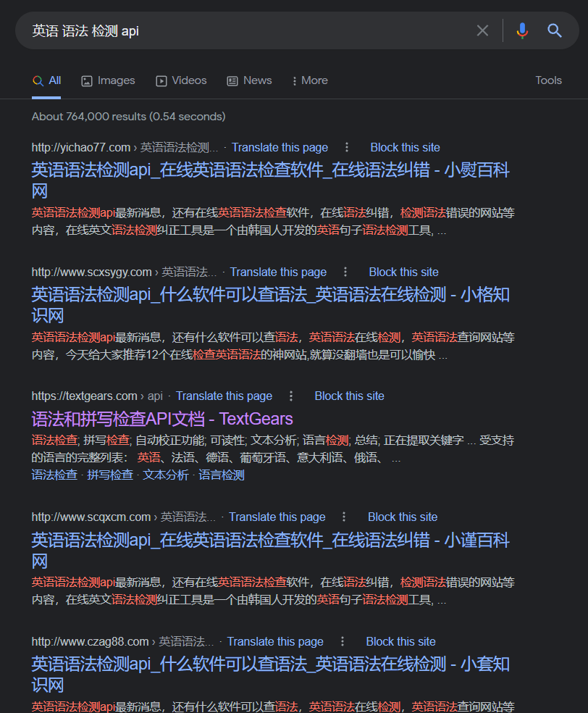Open 语法检查 sitelink under TextGears
Screen dimensions: 588x713
point(54,475)
